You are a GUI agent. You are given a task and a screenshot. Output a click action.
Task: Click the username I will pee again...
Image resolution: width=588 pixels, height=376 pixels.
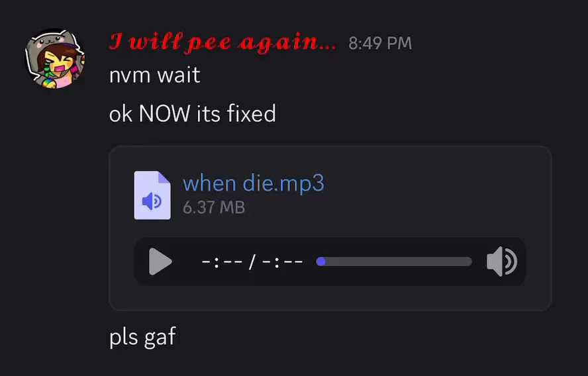[222, 42]
